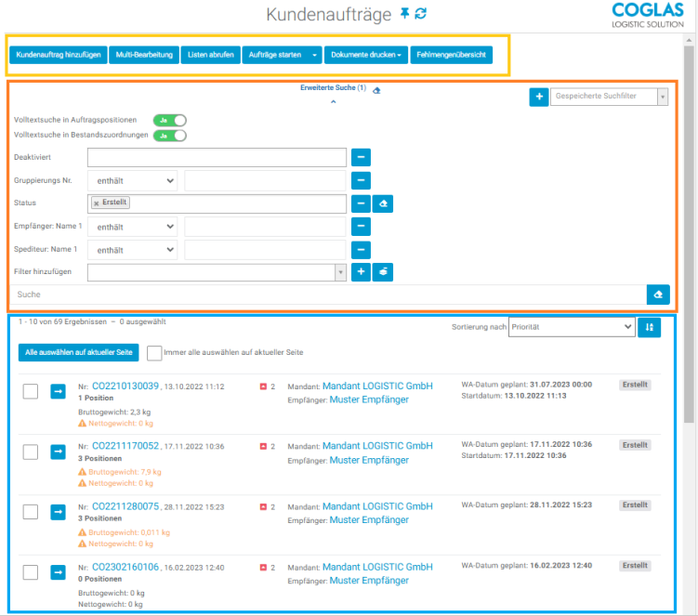The height and width of the screenshot is (616, 698).
Task: Click the eraser icon beside Erweiterte Suche
Action: click(376, 90)
